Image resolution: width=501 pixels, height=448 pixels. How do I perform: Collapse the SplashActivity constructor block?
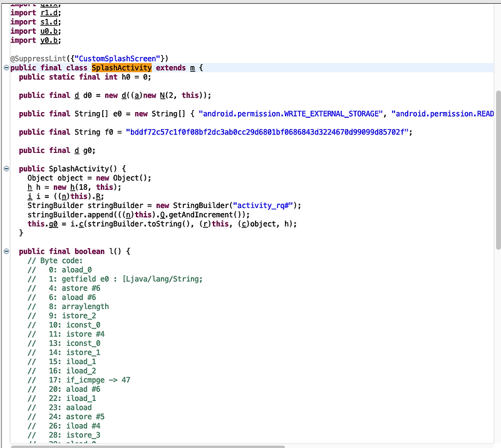pyautogui.click(x=5, y=168)
